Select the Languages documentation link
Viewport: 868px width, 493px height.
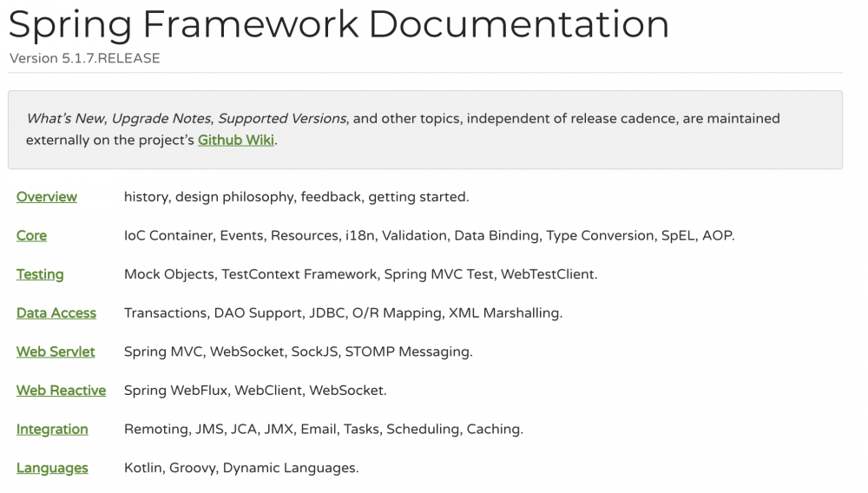pos(52,468)
